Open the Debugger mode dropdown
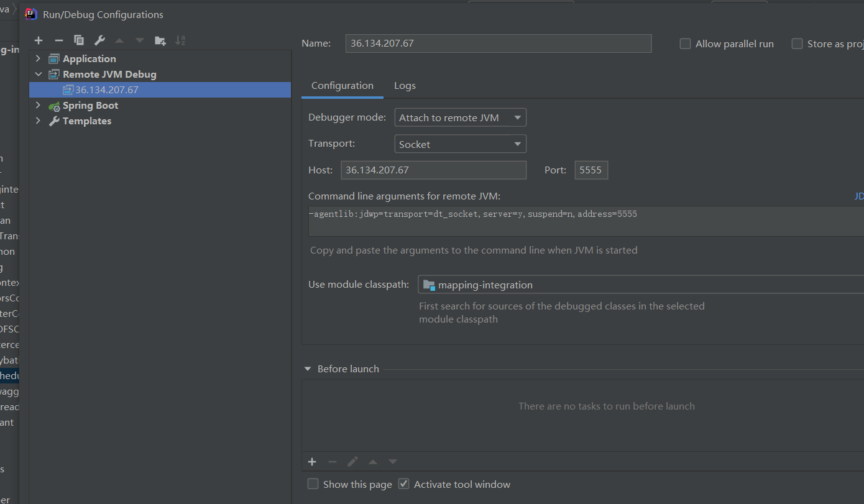864x504 pixels. [x=460, y=117]
